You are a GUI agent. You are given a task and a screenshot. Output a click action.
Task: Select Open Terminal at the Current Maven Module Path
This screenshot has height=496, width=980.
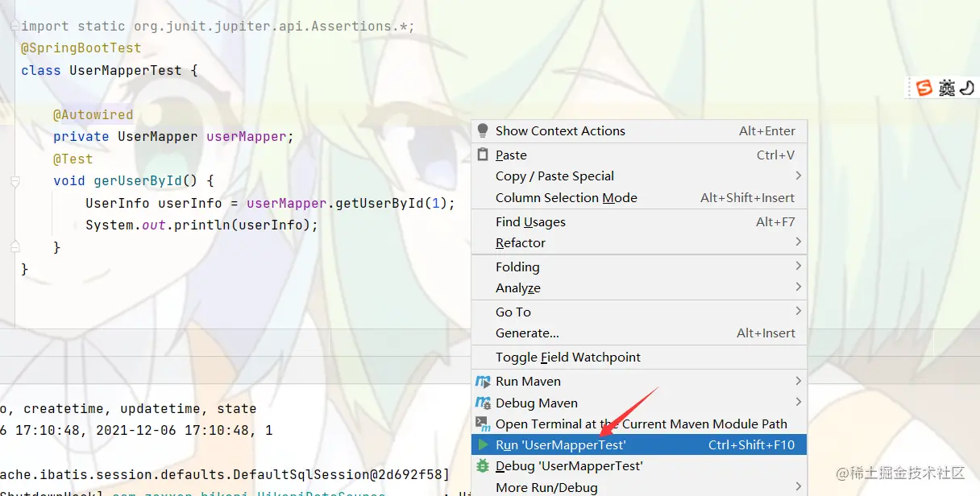(639, 424)
